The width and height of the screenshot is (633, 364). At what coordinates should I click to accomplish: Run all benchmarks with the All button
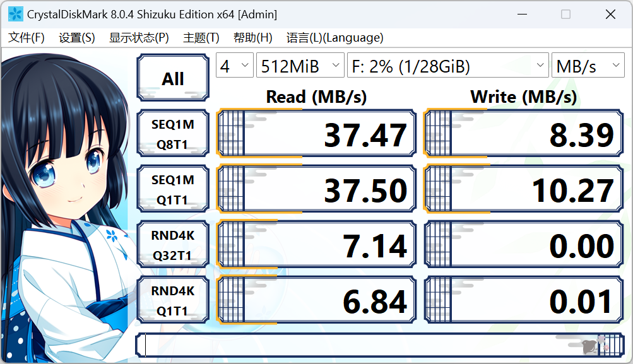coord(173,78)
